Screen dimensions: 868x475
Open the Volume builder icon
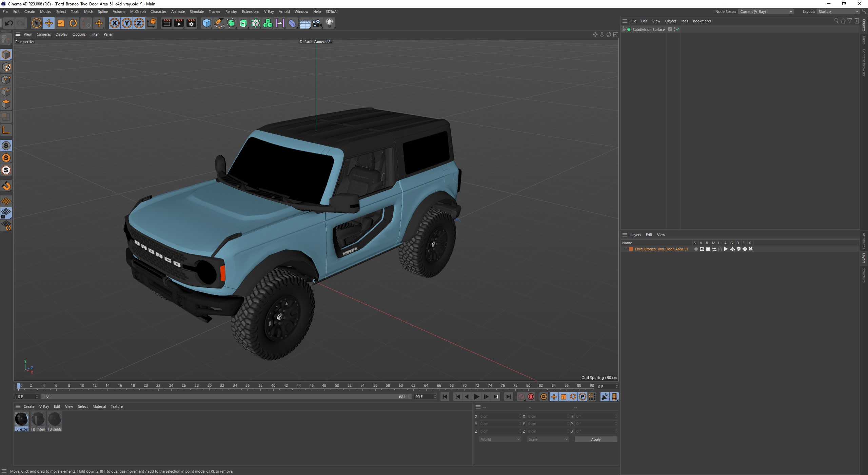pos(268,23)
